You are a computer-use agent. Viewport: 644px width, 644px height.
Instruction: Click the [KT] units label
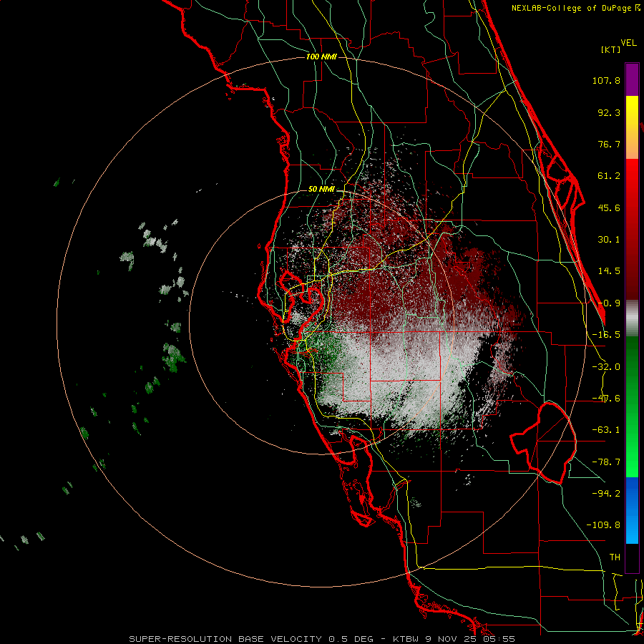(x=611, y=49)
